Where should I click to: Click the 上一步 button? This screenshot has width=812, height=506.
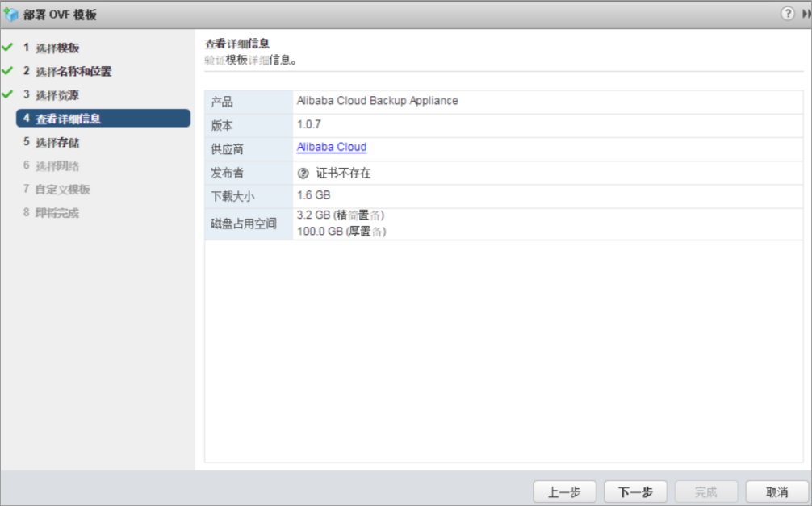[564, 491]
